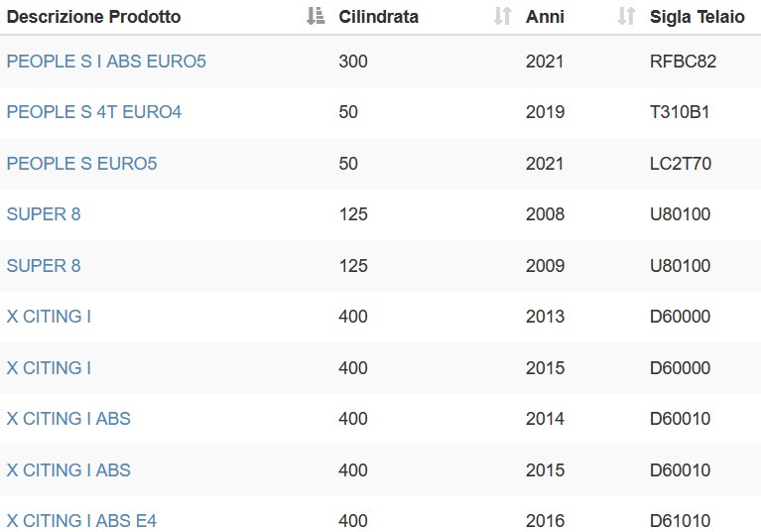Open X CITING I ABS E4 link
This screenshot has width=761, height=532.
pos(82,521)
